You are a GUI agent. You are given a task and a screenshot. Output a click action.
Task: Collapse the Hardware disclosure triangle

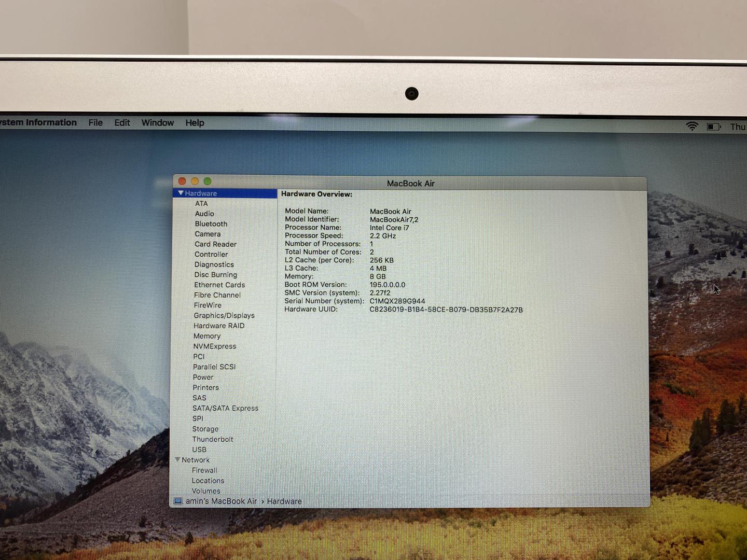pyautogui.click(x=181, y=193)
